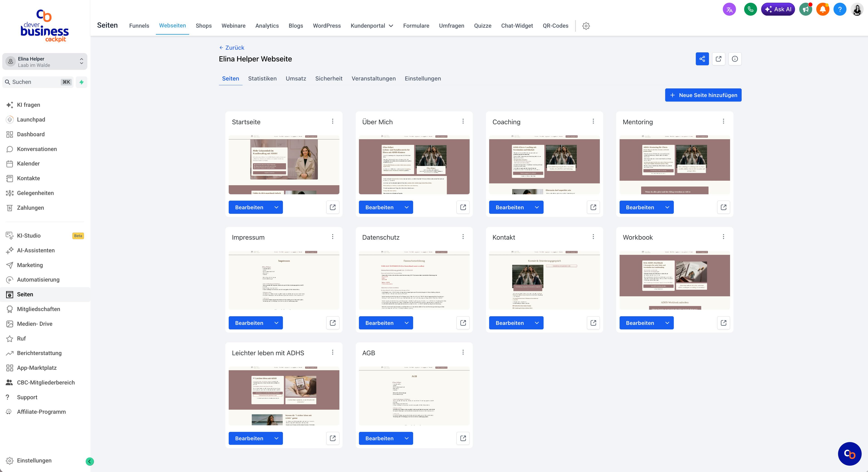Viewport: 868px width, 472px height.
Task: Click the megaphone announcements icon
Action: (806, 10)
